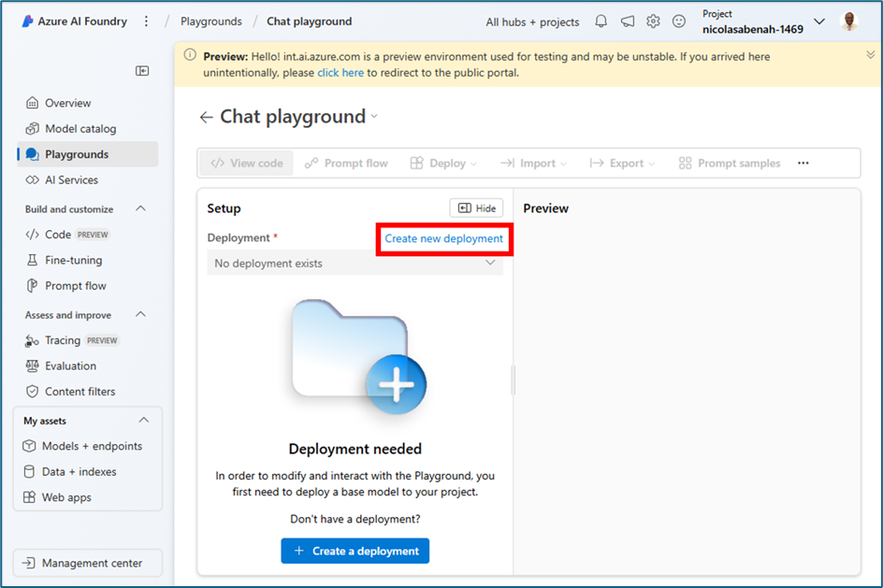Open the three-dot menu beside Azure AI Foundry
The width and height of the screenshot is (883, 588).
point(147,22)
